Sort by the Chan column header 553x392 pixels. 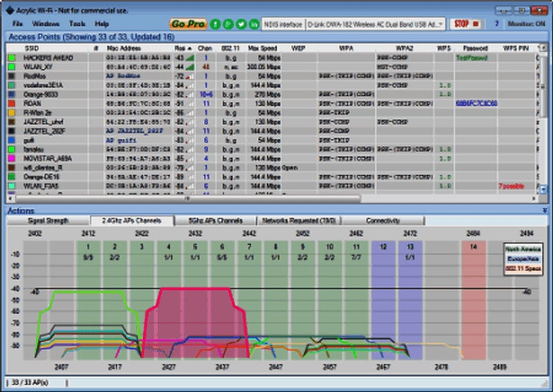point(205,48)
